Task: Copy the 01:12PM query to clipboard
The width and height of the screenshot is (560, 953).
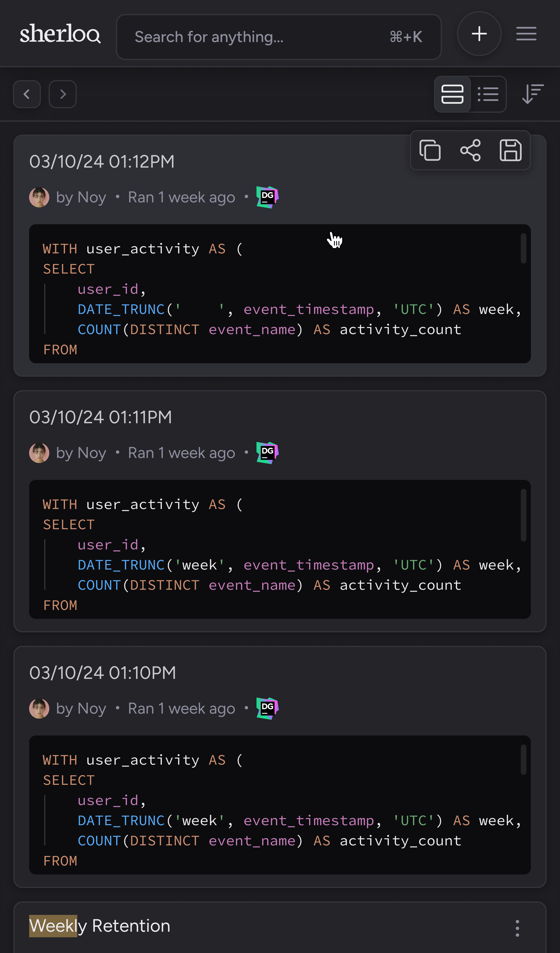Action: [x=430, y=150]
